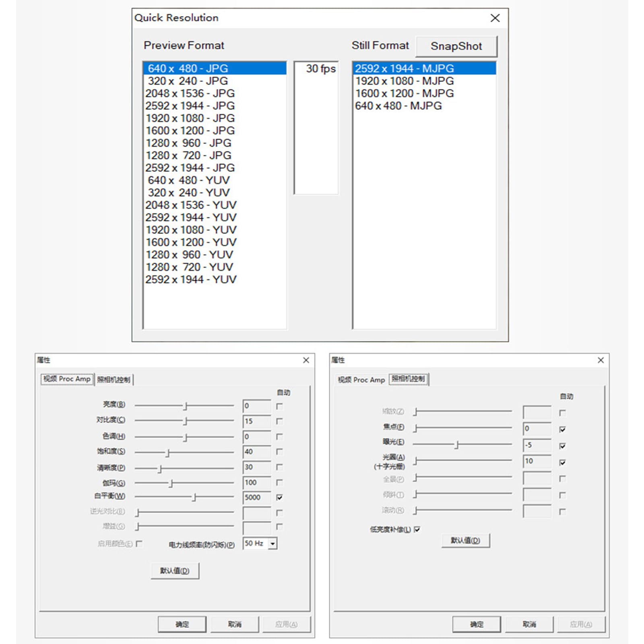
Task: Disable the exposure auto checkbox
Action: (x=562, y=446)
